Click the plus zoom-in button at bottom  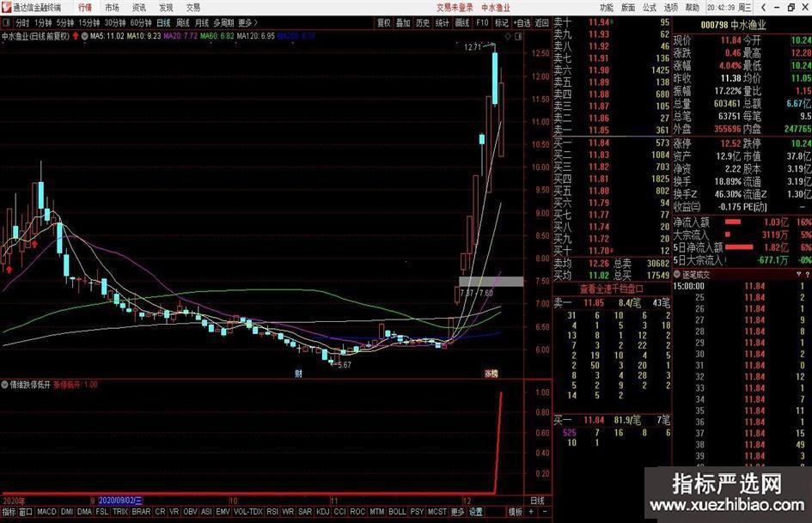pos(531,512)
